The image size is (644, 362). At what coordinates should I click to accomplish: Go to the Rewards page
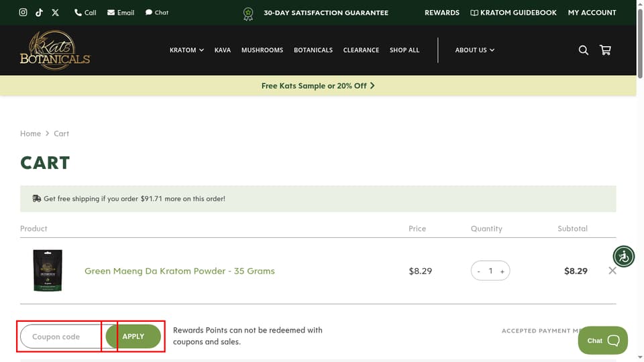pyautogui.click(x=442, y=13)
